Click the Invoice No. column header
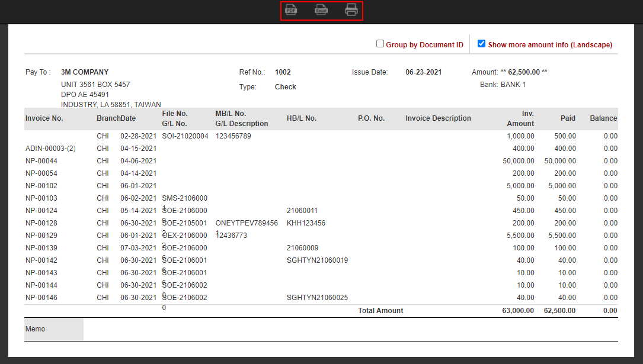 tap(44, 118)
